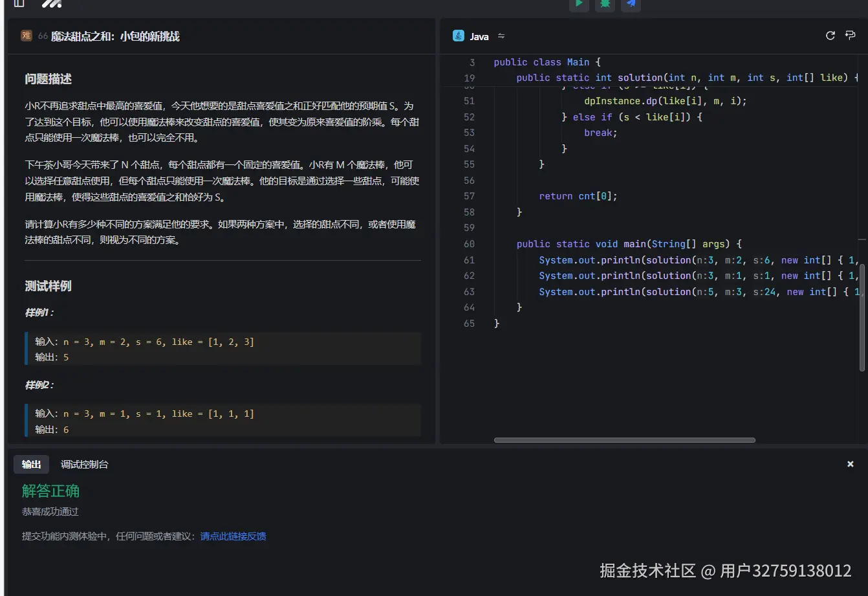The width and height of the screenshot is (868, 596).
Task: Click the 'else if (s < like[i])' line
Action: tap(632, 117)
